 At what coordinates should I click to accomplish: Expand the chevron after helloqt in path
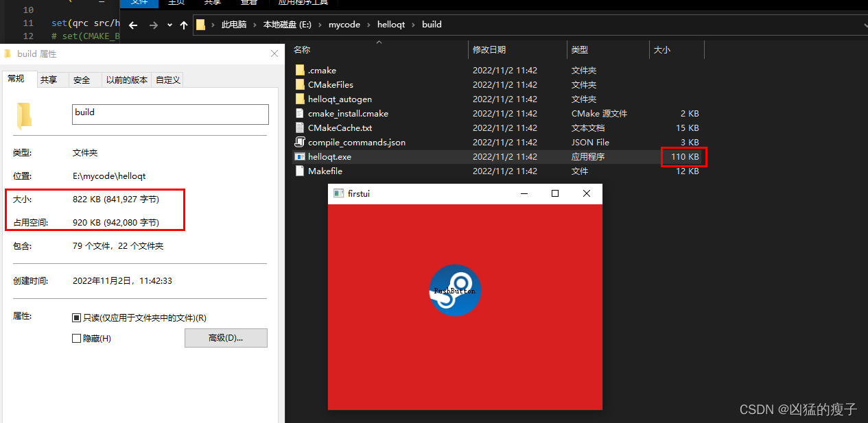414,25
